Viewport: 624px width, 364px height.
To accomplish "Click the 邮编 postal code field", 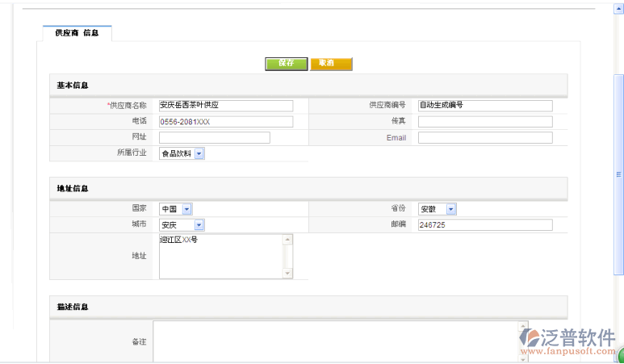I will [x=484, y=225].
